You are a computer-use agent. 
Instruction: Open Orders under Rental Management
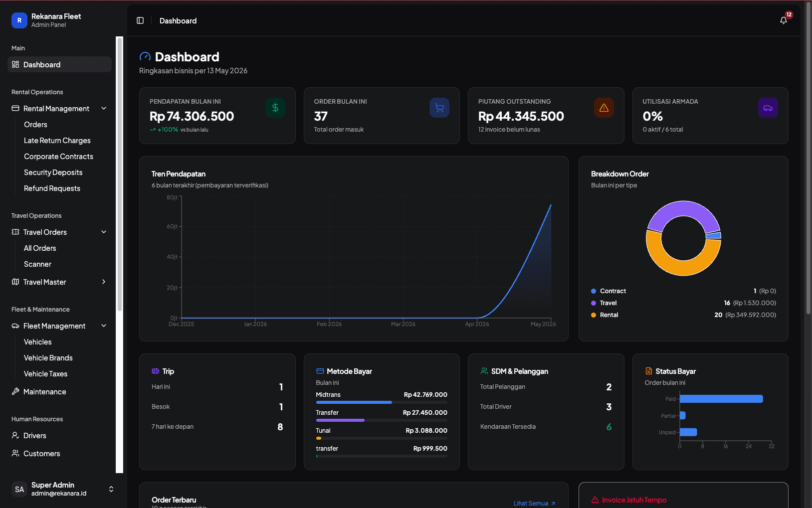pos(35,124)
